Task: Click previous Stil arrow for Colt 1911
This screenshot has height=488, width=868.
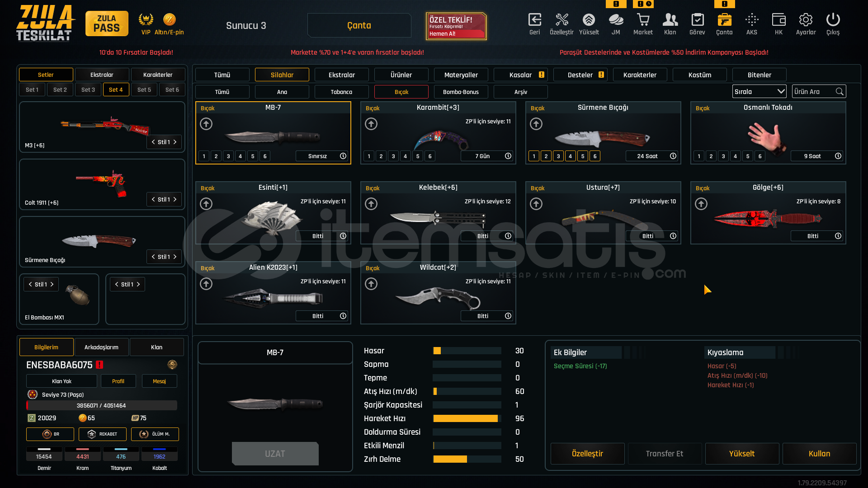Action: coord(153,200)
